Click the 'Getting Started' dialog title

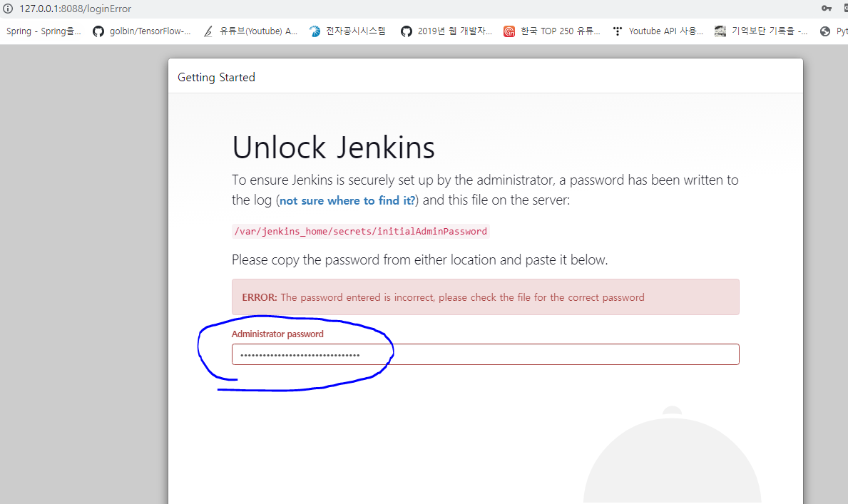(216, 77)
